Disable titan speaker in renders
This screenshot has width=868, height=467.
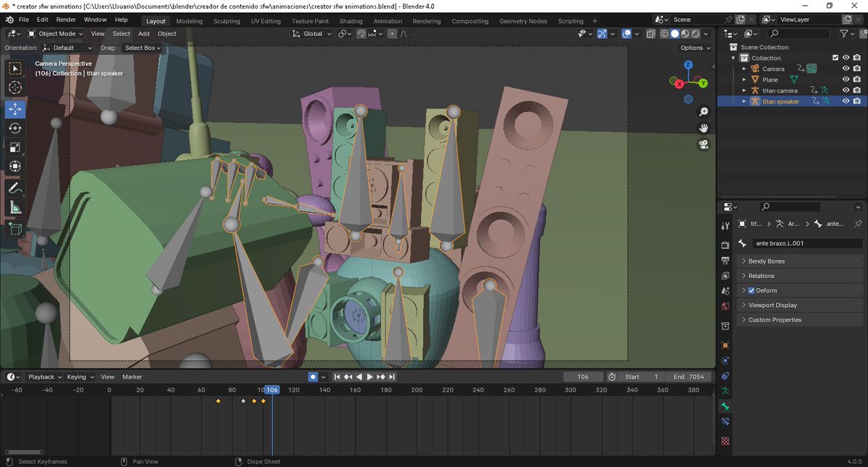856,101
